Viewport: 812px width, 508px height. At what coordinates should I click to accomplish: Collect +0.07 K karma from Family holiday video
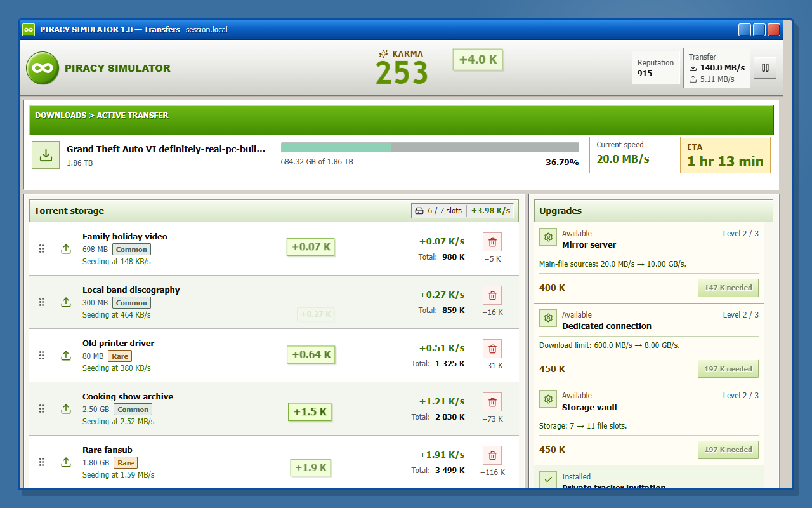(311, 246)
